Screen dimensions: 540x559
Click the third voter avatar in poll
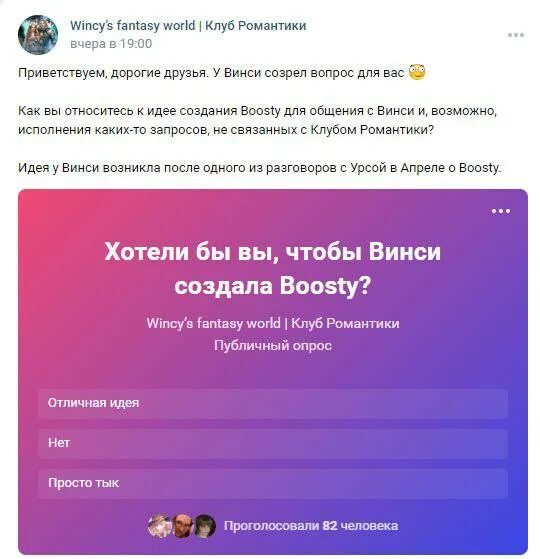[x=205, y=526]
